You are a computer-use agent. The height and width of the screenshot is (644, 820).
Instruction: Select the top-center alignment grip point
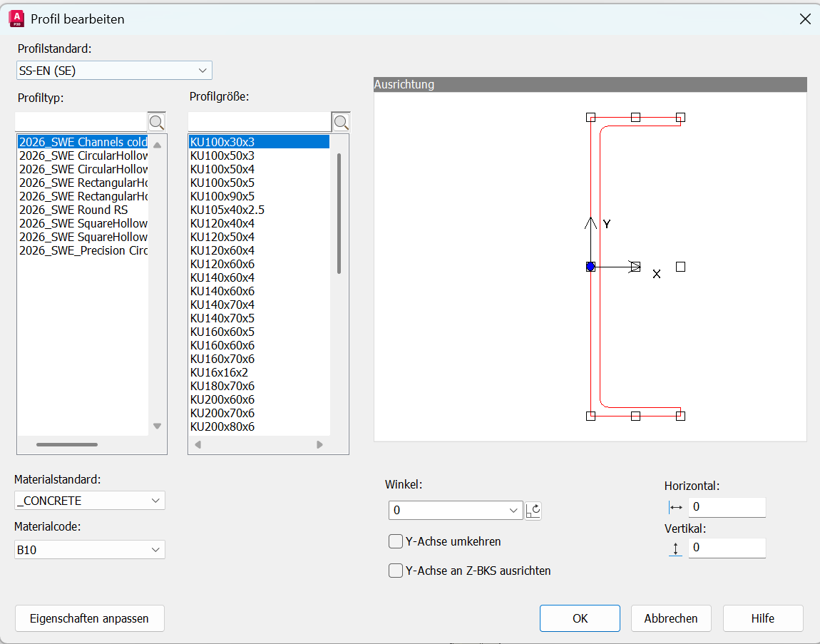(x=636, y=117)
